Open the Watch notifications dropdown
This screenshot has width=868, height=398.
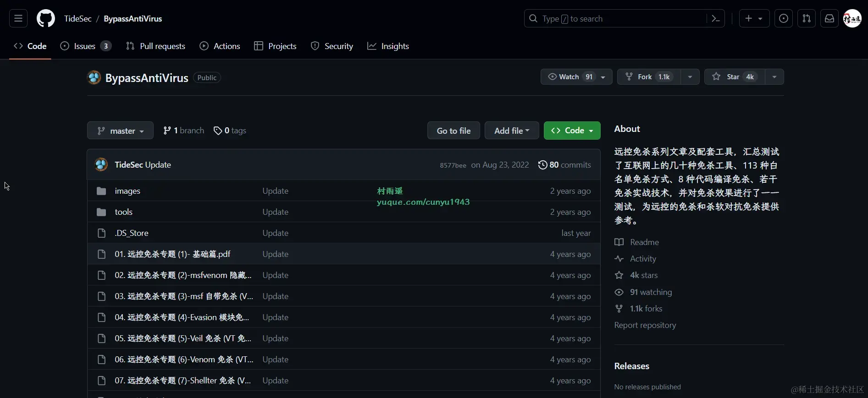point(576,77)
